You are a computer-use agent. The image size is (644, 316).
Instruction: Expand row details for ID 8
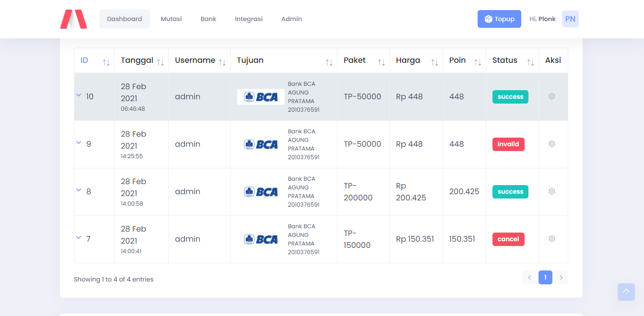(79, 190)
